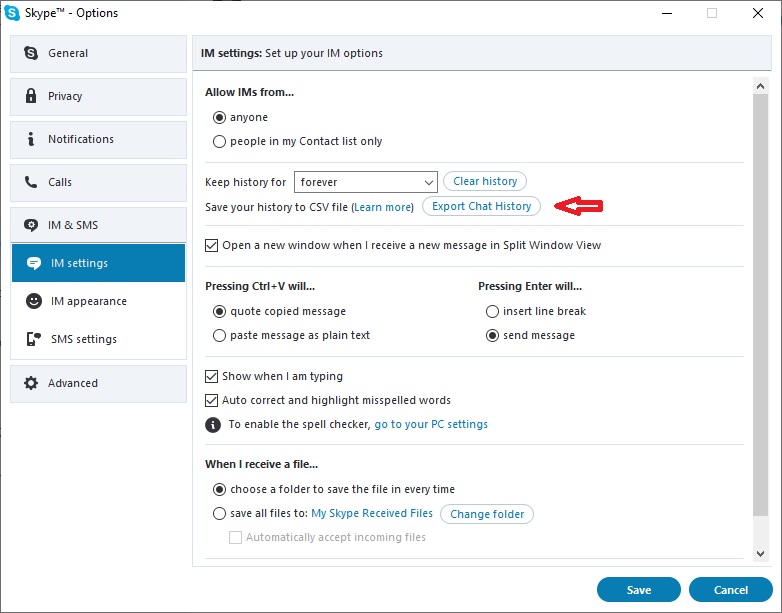The width and height of the screenshot is (782, 613).
Task: Click the smiley icon beside IM appearance
Action: (x=34, y=301)
